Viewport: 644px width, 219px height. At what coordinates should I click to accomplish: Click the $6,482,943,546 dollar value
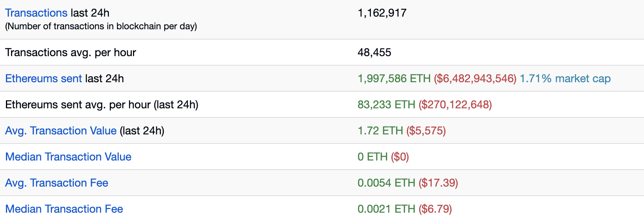475,79
